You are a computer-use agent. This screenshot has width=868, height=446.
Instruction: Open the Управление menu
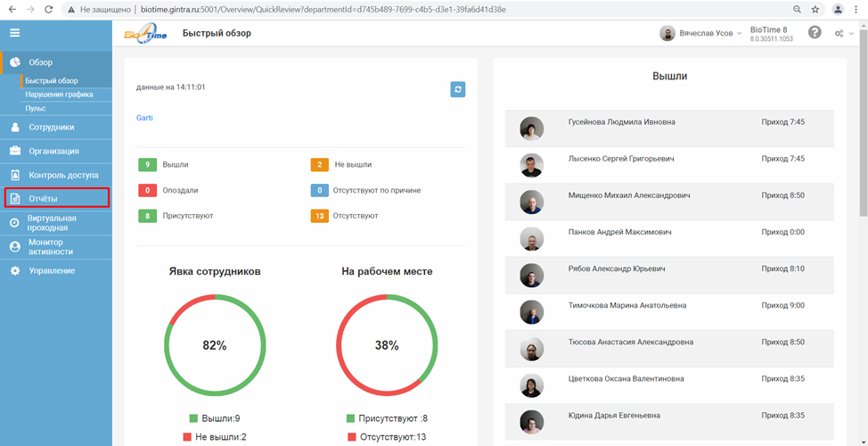pyautogui.click(x=56, y=271)
